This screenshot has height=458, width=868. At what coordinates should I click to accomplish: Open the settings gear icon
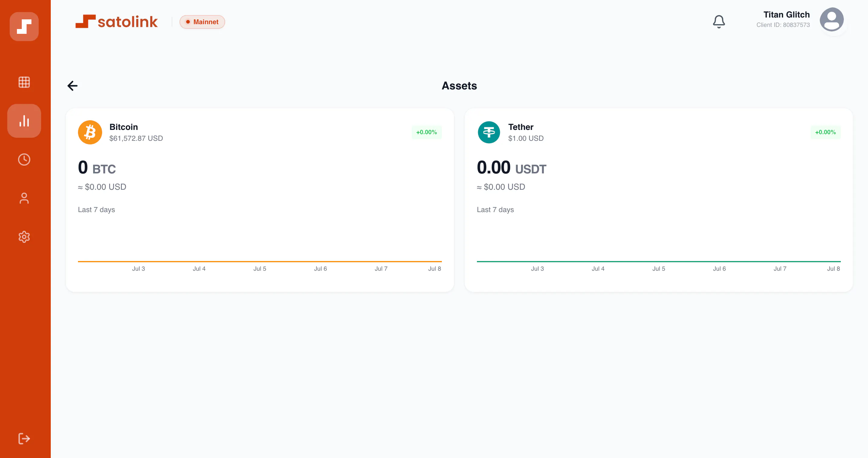coord(24,237)
